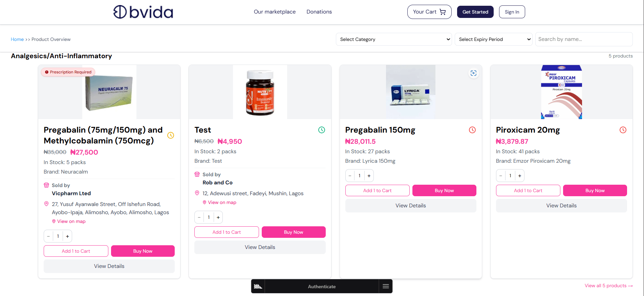Click Buy Now for Pregabalin 150mg
Image resolution: width=644 pixels, height=296 pixels.
pos(444,190)
